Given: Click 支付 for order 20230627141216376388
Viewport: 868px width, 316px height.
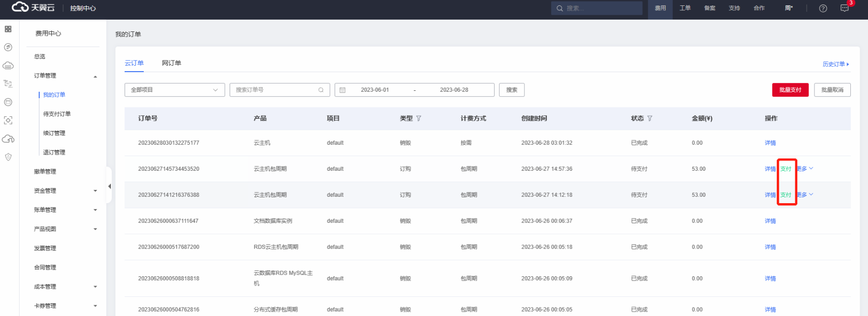Looking at the screenshot, I should click(x=786, y=195).
